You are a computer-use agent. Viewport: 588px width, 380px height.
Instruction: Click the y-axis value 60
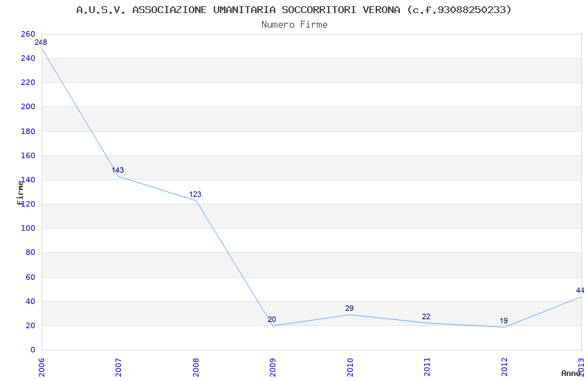point(30,277)
